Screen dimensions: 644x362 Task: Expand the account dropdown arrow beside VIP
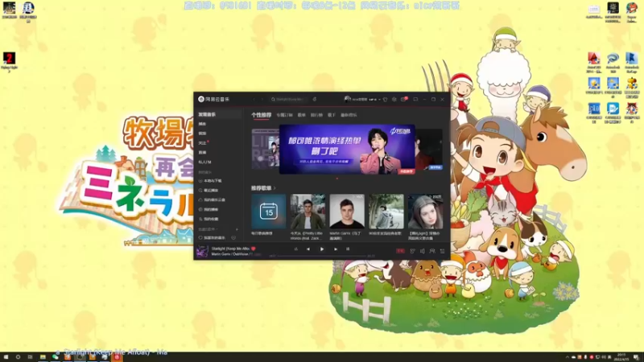(379, 99)
